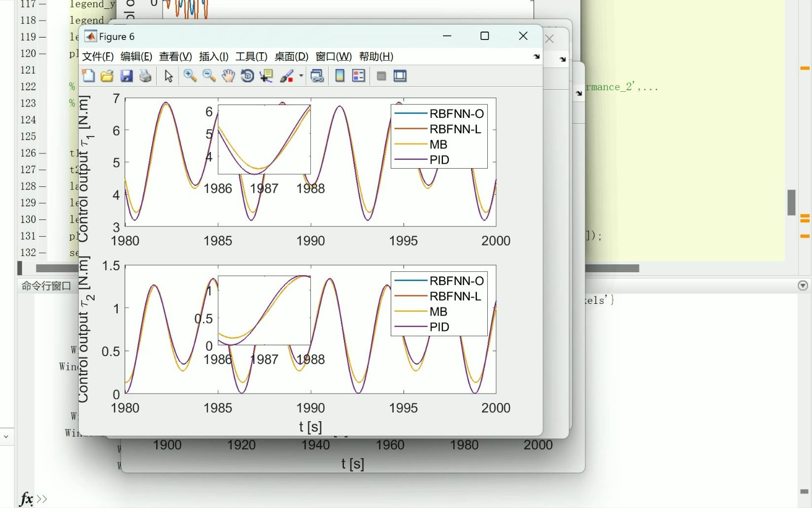812x508 pixels.
Task: Open the 插入(I) menu
Action: tap(214, 57)
